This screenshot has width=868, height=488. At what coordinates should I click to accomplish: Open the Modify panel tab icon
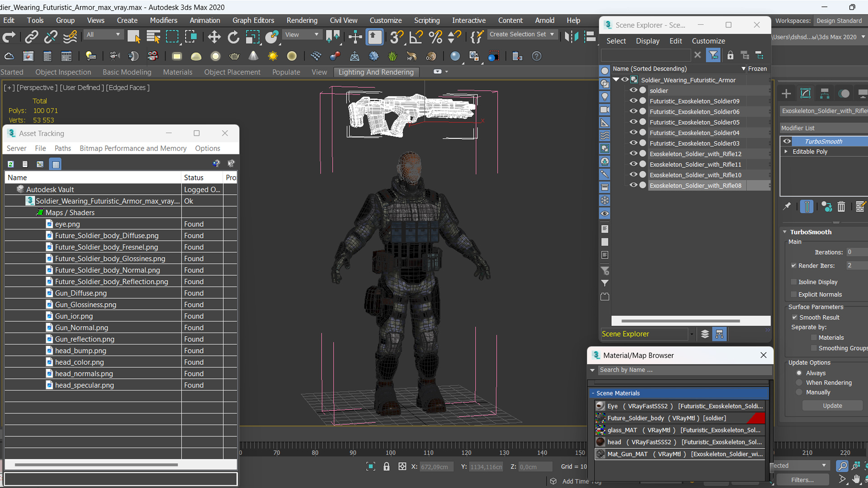[805, 94]
